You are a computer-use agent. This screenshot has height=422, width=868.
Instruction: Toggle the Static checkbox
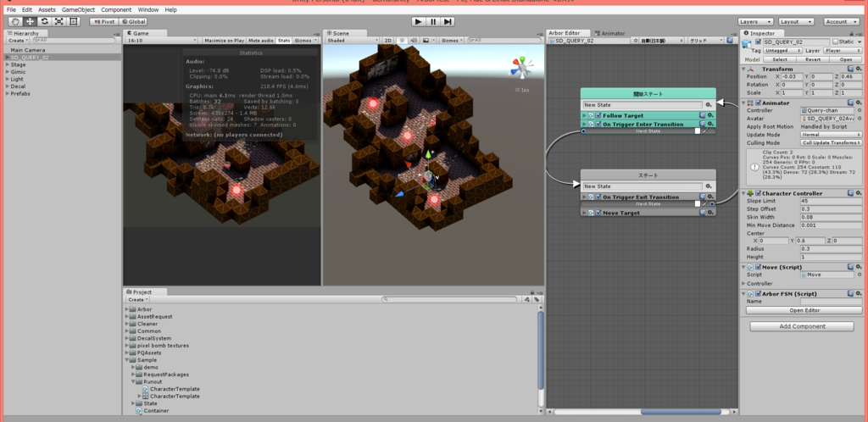click(835, 42)
